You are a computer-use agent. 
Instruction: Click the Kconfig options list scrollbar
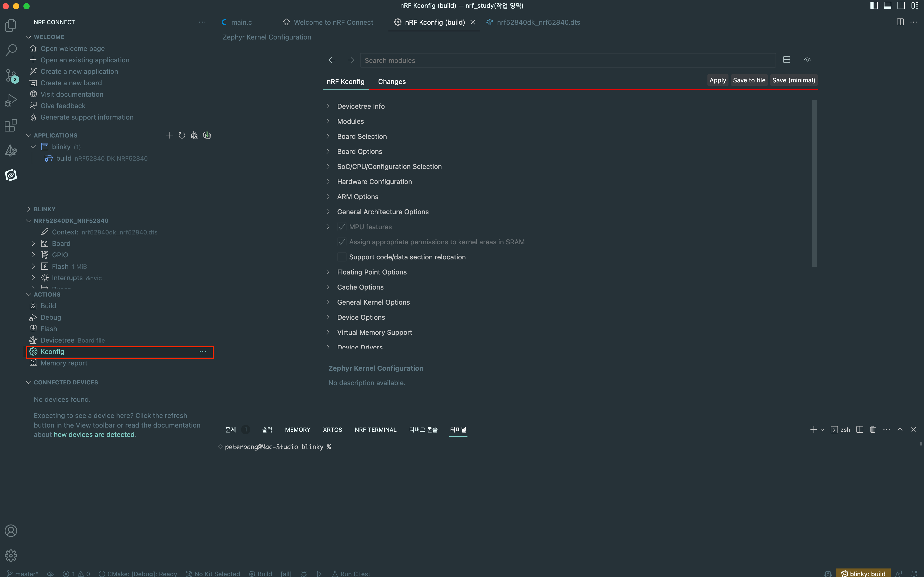click(814, 183)
